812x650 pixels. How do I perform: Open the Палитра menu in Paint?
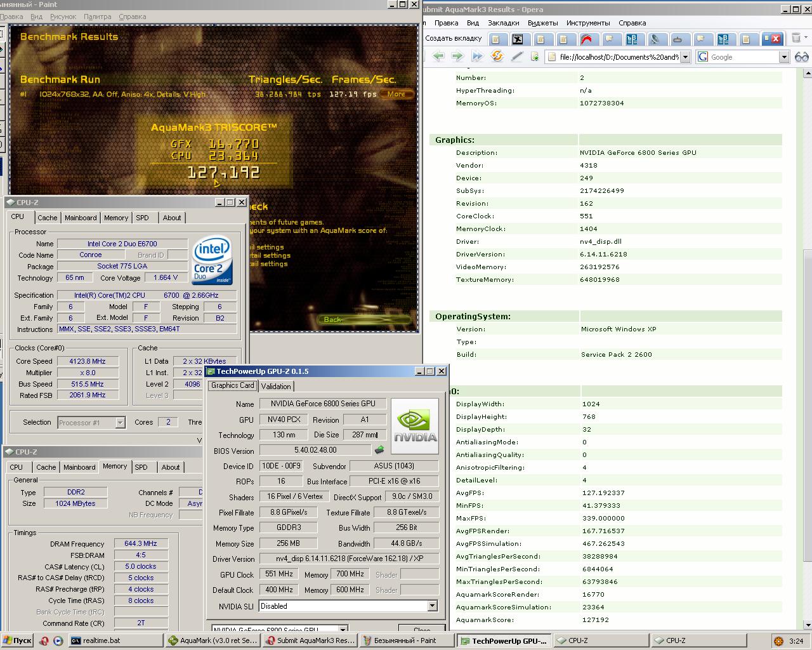(97, 17)
